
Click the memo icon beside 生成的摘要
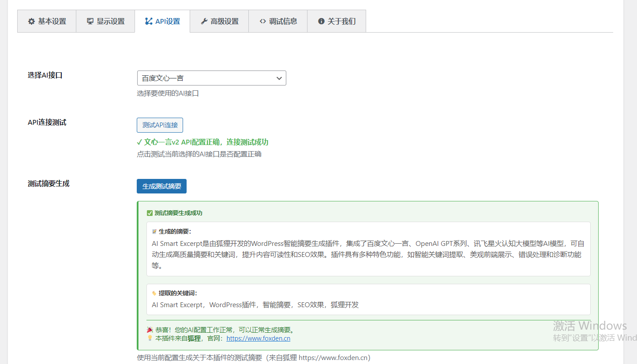[x=154, y=231]
